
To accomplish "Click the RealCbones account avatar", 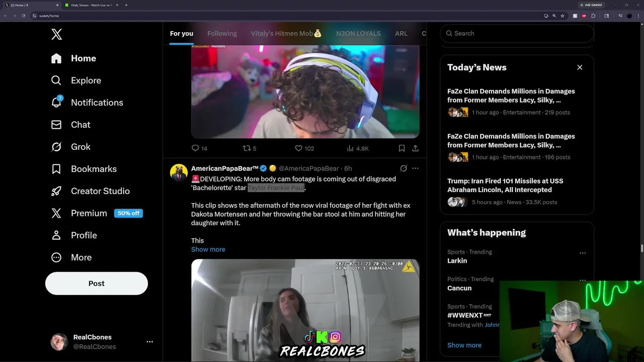I will click(x=59, y=342).
